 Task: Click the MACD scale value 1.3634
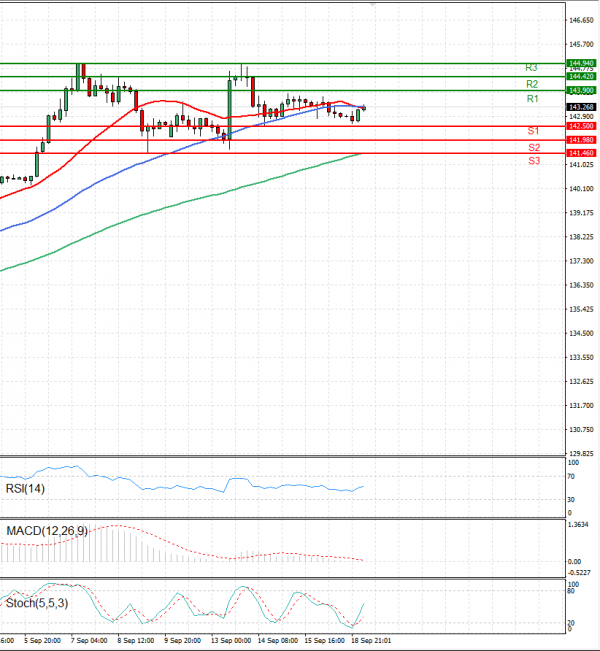pyautogui.click(x=578, y=525)
